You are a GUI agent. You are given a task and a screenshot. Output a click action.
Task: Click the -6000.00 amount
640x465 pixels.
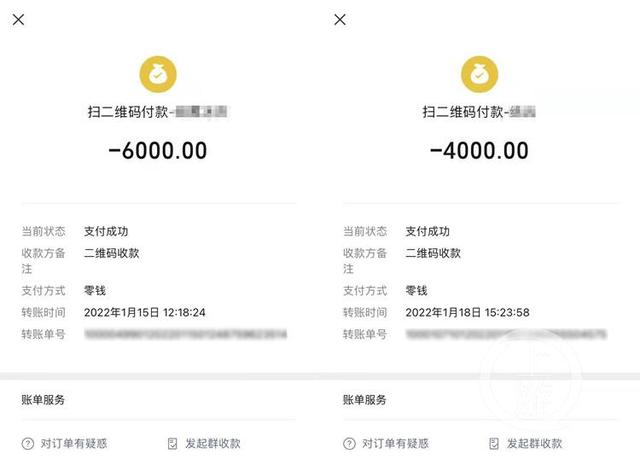(x=157, y=151)
